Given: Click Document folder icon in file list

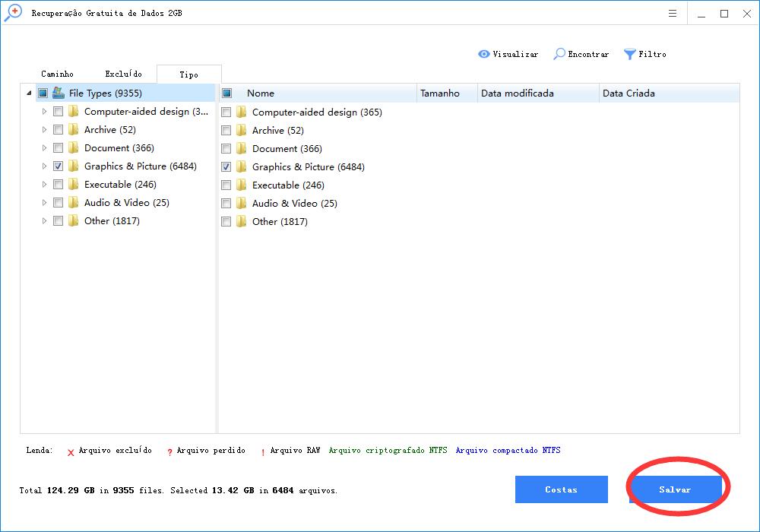Looking at the screenshot, I should [x=242, y=149].
